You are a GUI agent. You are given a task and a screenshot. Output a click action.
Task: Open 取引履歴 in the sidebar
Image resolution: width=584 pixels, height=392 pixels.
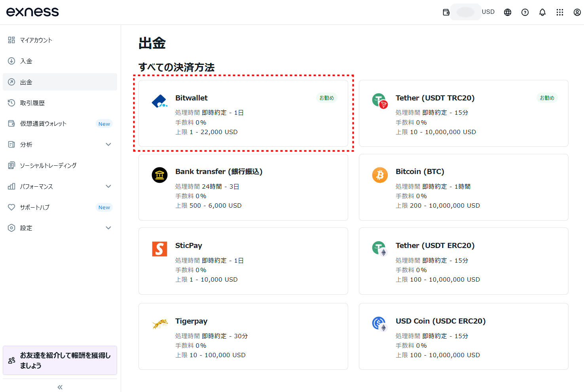coord(60,103)
